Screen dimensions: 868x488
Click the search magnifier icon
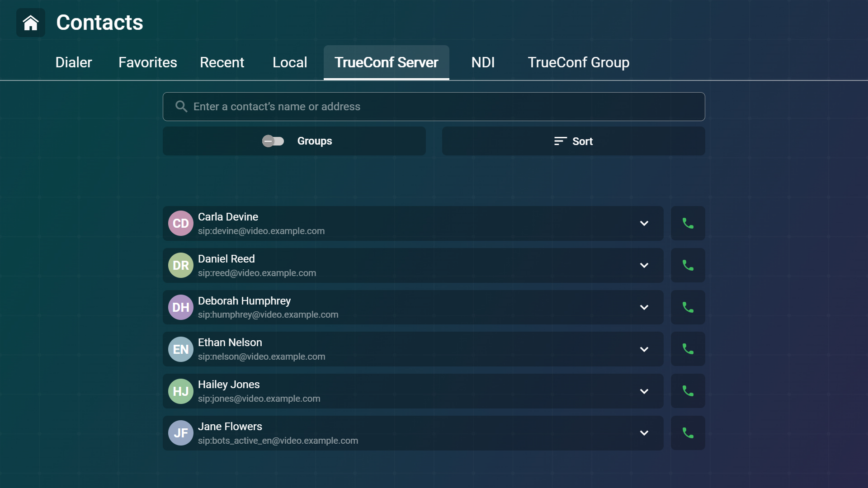[x=181, y=107]
